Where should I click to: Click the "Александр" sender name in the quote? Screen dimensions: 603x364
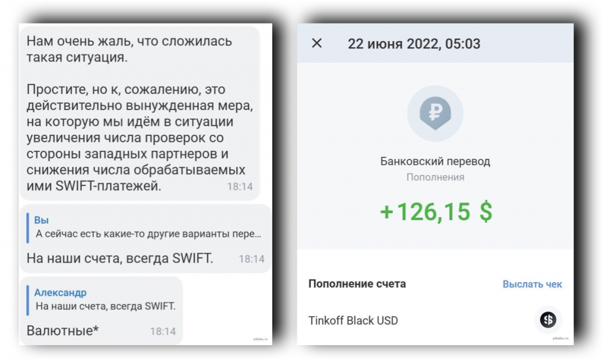pyautogui.click(x=60, y=293)
